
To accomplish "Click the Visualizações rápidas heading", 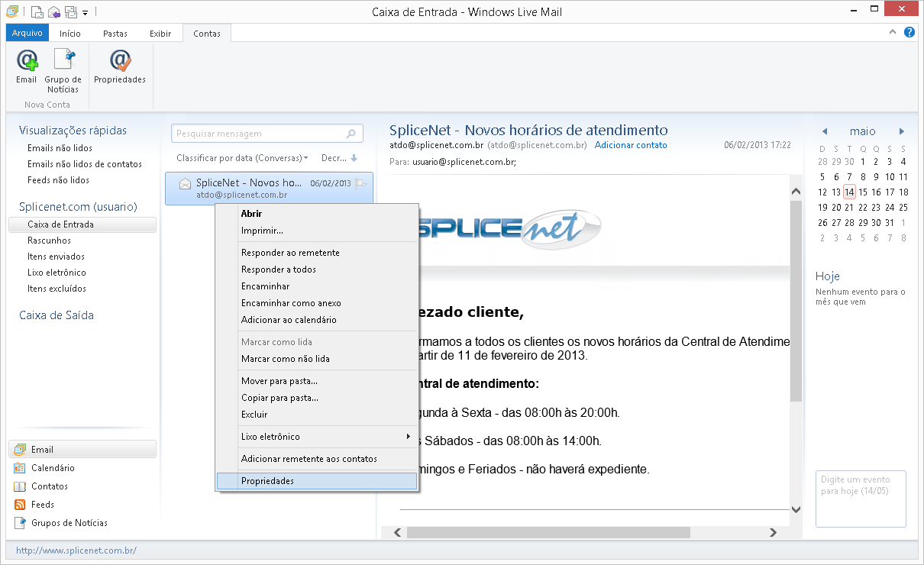I will [x=73, y=131].
